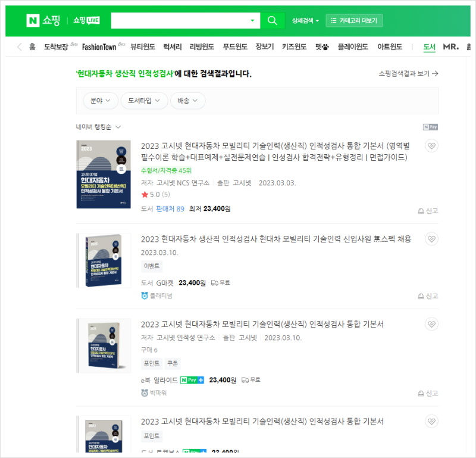Viewport: 476px width, 458px height.
Task: Open the 상세검색 dropdown
Action: click(305, 21)
